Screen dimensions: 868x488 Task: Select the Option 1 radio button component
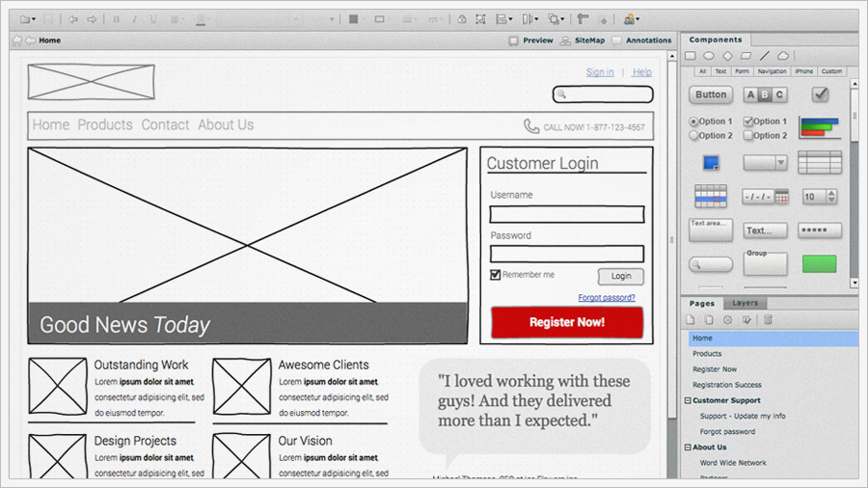[711, 122]
